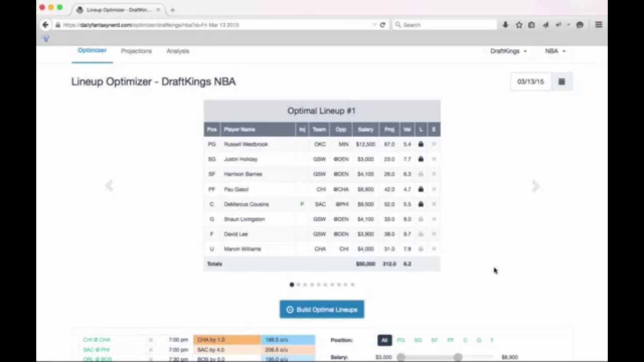Toggle the lock for Pau Gasol

pyautogui.click(x=421, y=189)
